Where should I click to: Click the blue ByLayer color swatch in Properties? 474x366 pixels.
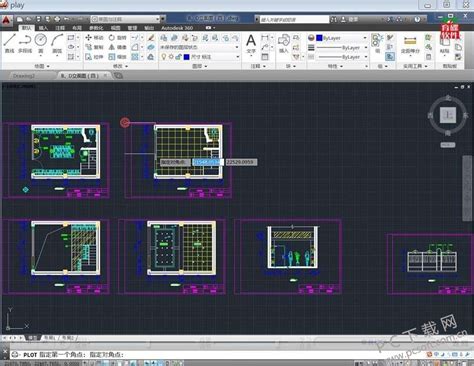(x=319, y=38)
